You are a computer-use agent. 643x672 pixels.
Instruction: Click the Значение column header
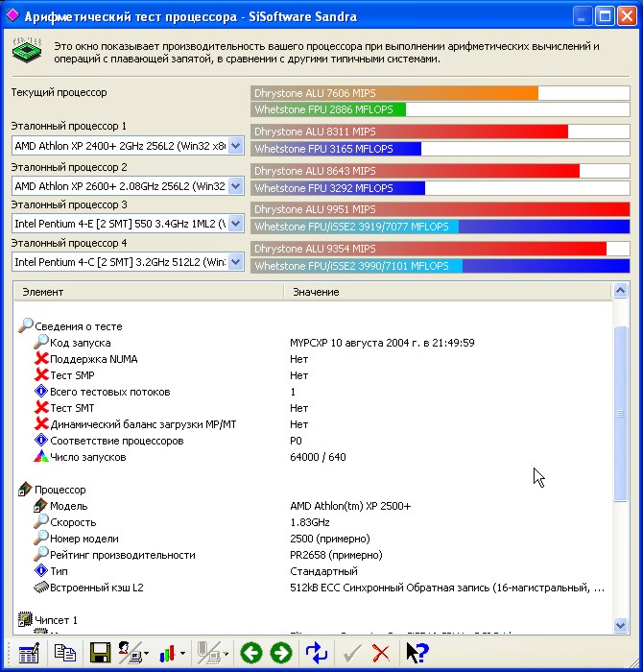(x=447, y=292)
